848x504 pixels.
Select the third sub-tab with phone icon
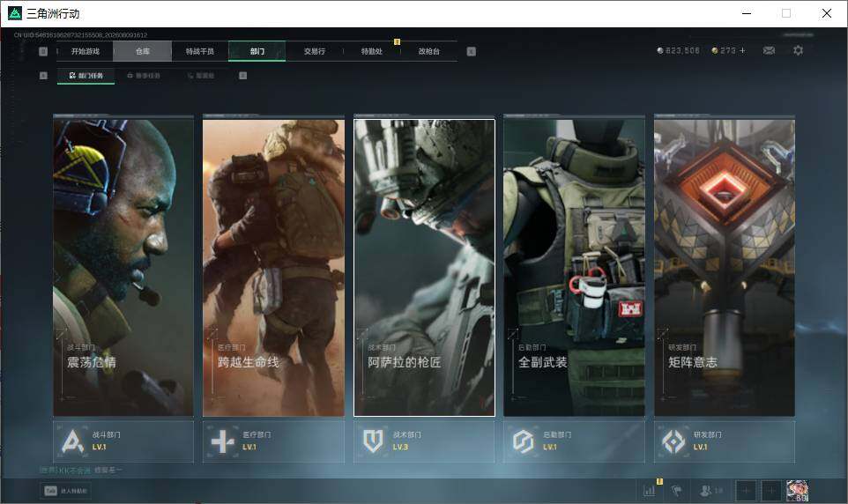tap(201, 76)
